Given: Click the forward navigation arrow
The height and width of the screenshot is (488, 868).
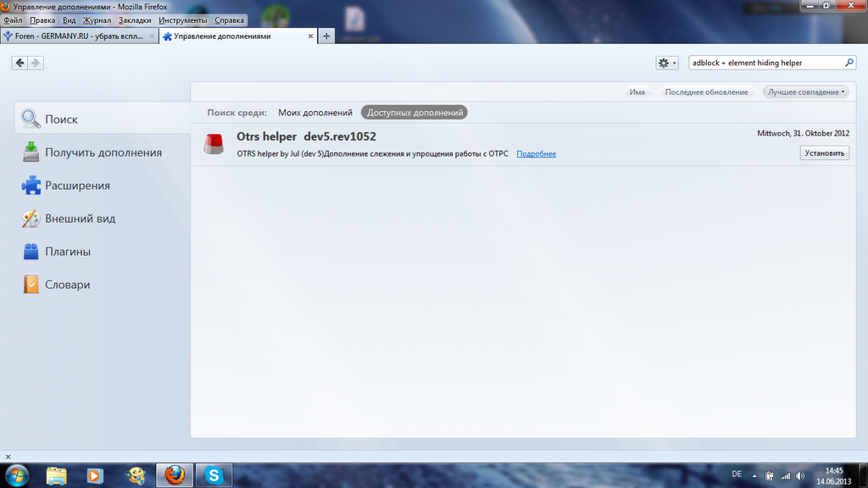Looking at the screenshot, I should click(x=36, y=63).
